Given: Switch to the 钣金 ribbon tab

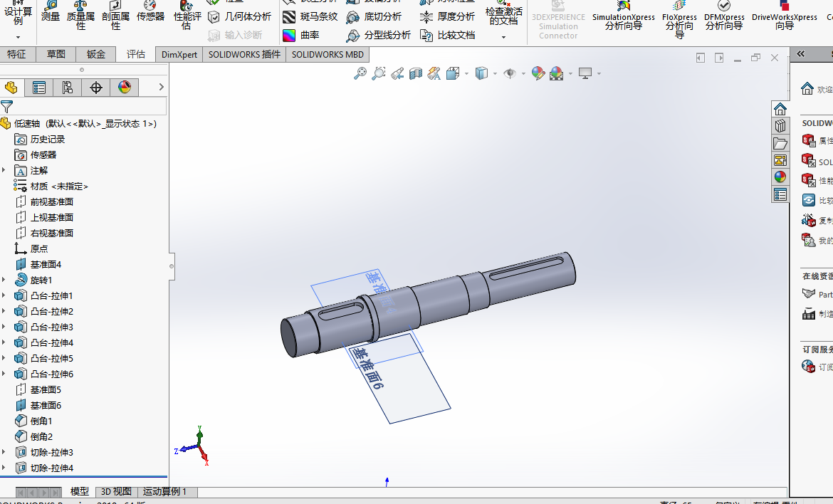Looking at the screenshot, I should [x=96, y=54].
